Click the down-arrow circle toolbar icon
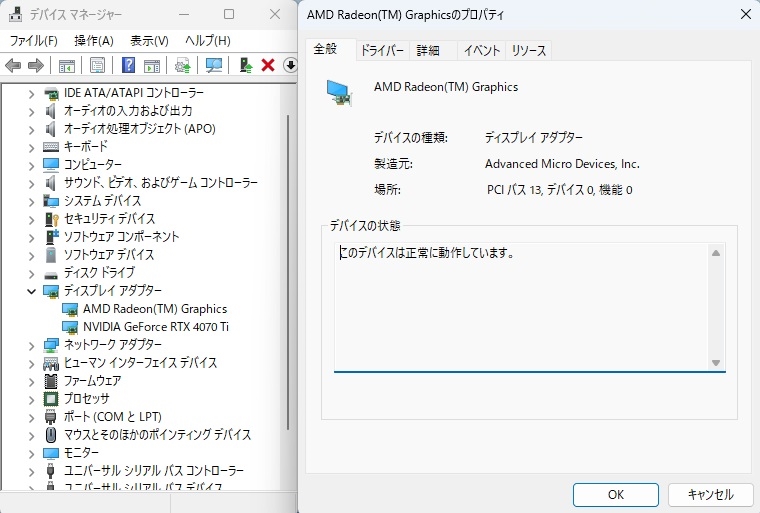The height and width of the screenshot is (513, 760). [290, 65]
